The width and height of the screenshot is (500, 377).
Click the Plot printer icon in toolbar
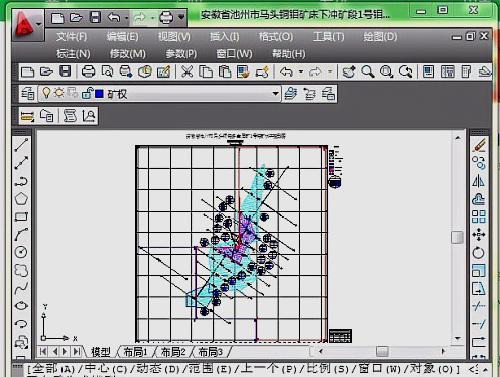click(x=88, y=72)
